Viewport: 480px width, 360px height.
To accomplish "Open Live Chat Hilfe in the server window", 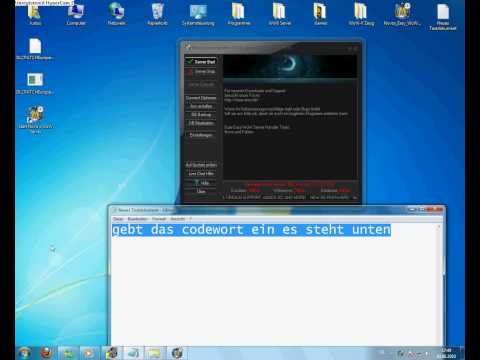I will pyautogui.click(x=201, y=174).
